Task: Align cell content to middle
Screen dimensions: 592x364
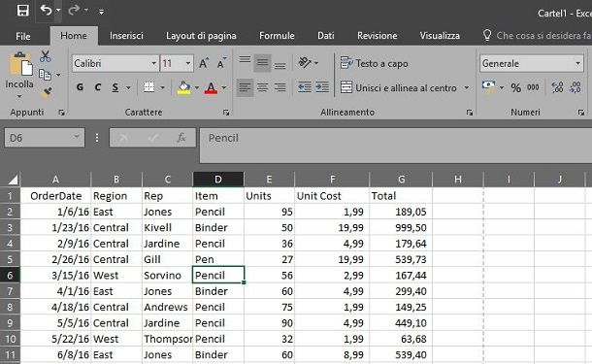Action: pyautogui.click(x=262, y=63)
